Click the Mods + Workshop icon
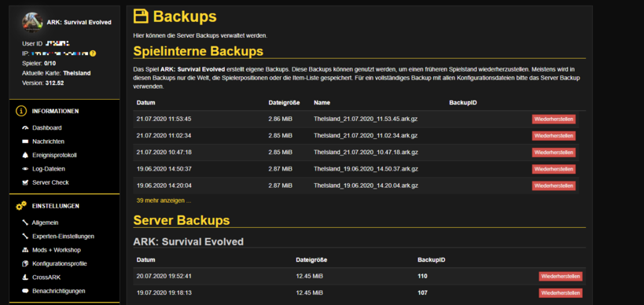 [x=25, y=250]
